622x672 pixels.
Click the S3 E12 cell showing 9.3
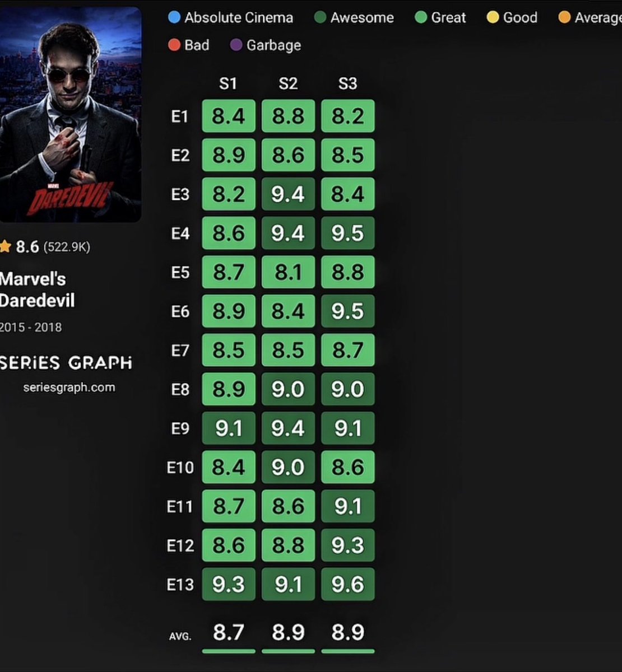(x=348, y=545)
